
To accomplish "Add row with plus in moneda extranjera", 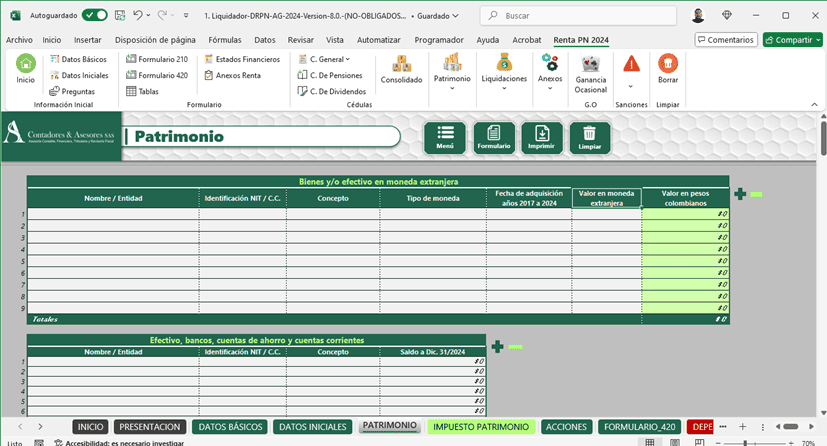I will click(740, 194).
